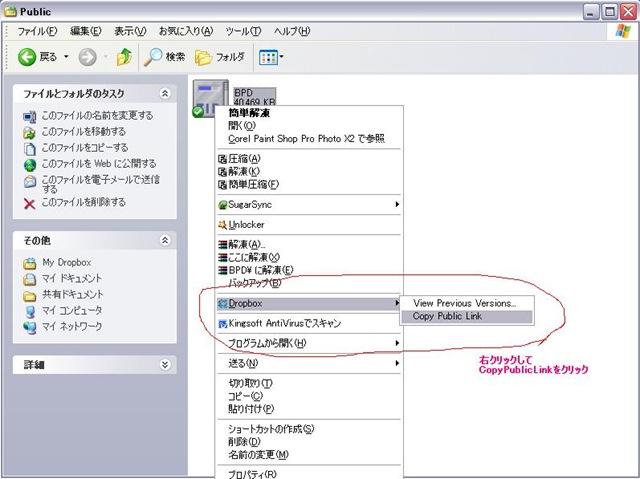Viewport: 640px width, 479px height.
Task: Click the Dropbox box icon in menu
Action: [223, 304]
